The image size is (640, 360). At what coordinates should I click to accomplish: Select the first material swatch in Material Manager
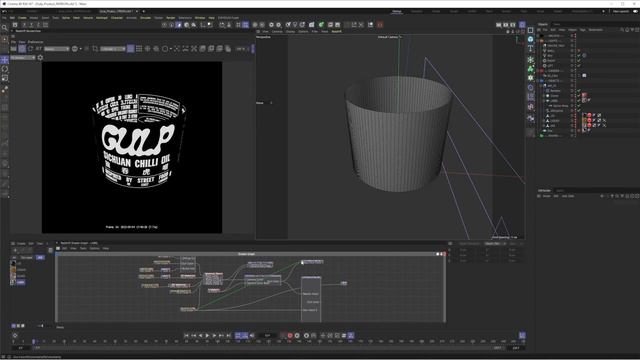[x=13, y=264]
